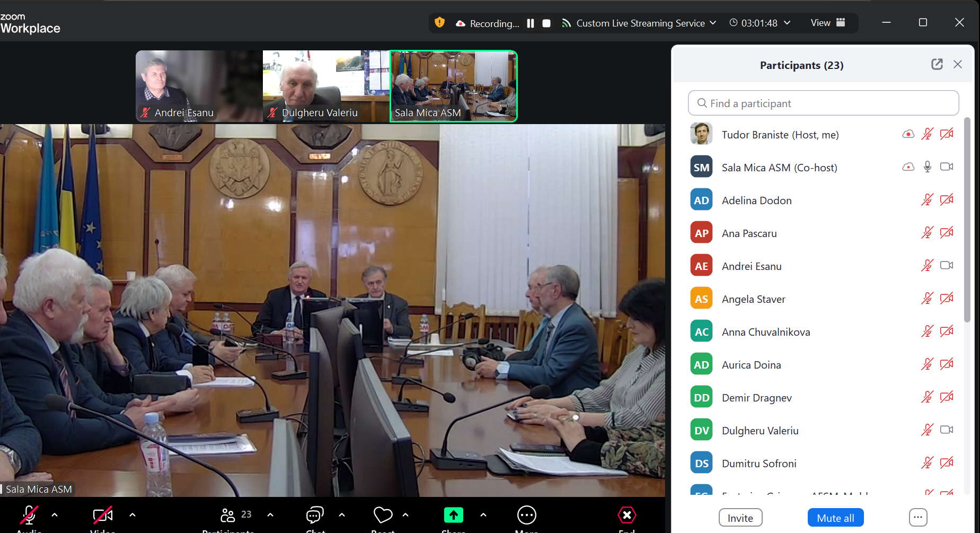This screenshot has width=980, height=533.
Task: Click the Mute all button
Action: tap(835, 518)
